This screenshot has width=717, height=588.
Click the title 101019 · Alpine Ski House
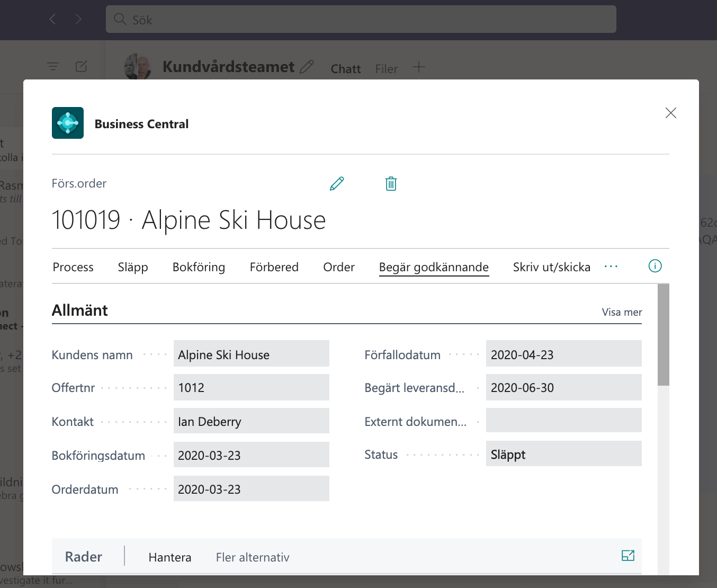pos(189,220)
